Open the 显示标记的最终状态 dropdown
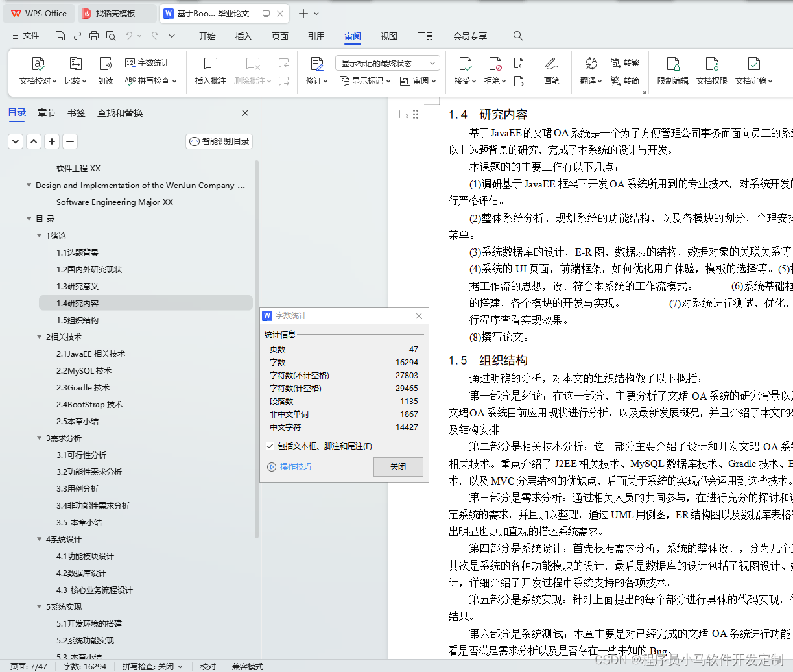Screen dimensions: 793x672 pyautogui.click(x=386, y=62)
